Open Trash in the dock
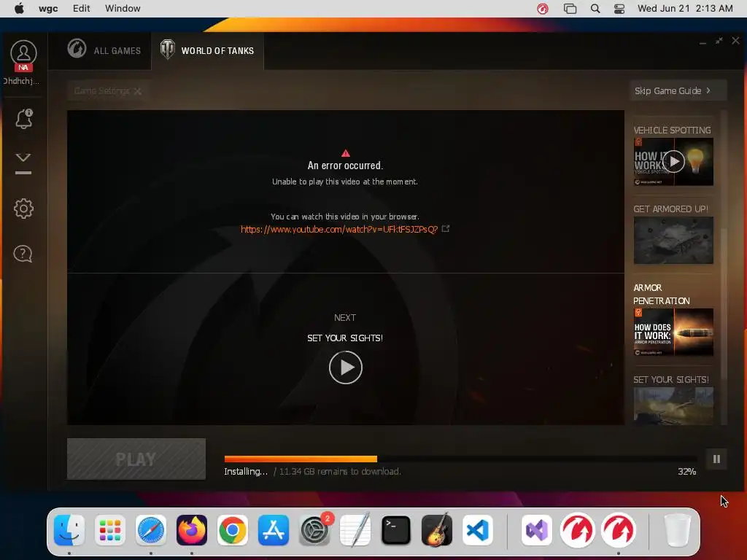This screenshot has height=560, width=747. [678, 530]
